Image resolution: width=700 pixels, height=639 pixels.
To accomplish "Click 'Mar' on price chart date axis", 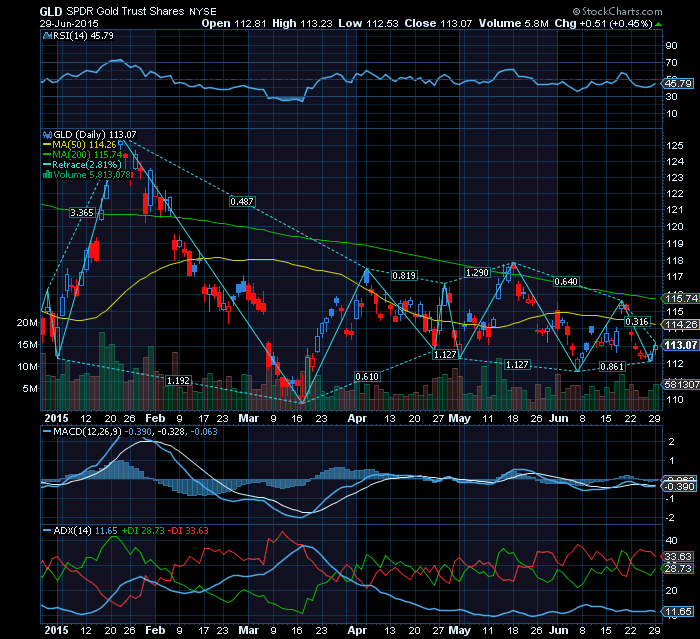I will click(x=249, y=418).
